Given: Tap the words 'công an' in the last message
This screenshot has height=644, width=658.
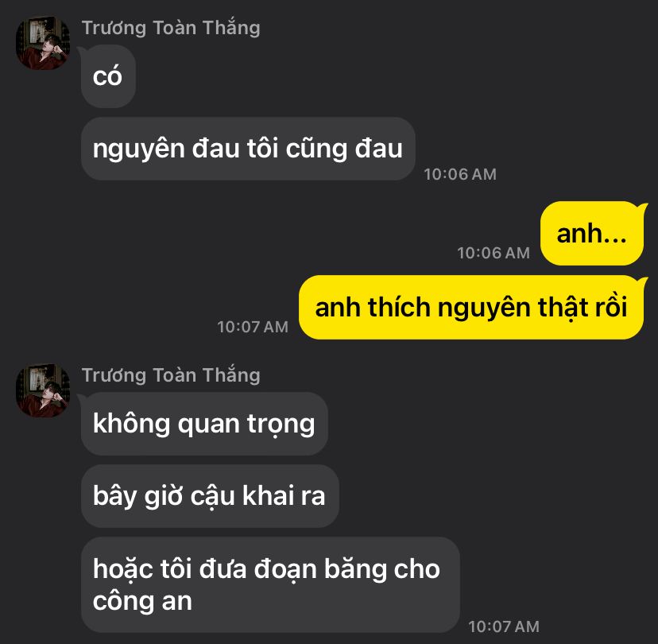Looking at the screenshot, I should (142, 602).
